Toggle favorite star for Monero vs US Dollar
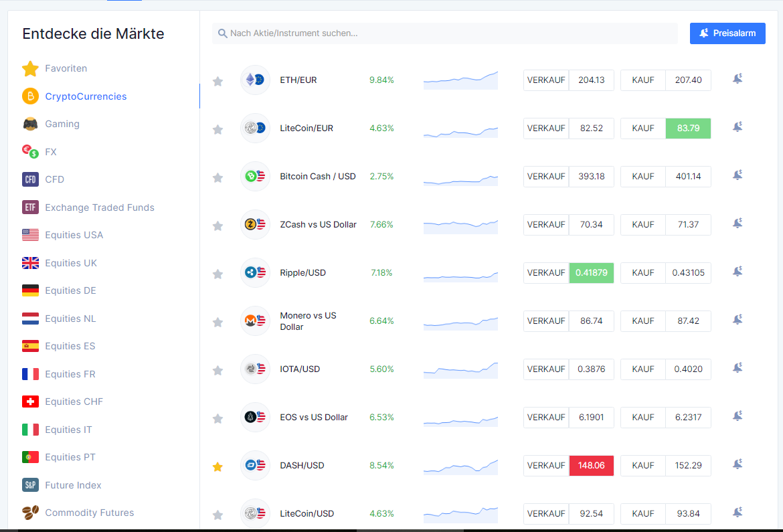 tap(217, 322)
